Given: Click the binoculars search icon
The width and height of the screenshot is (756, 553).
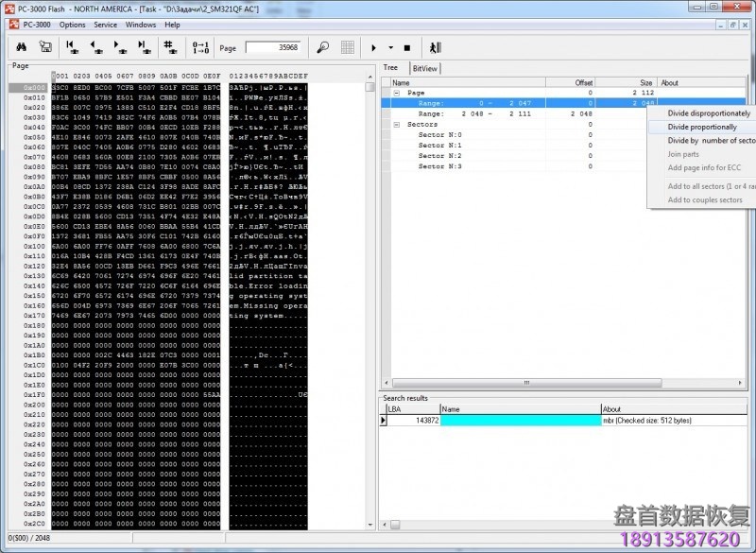Looking at the screenshot, I should (x=23, y=47).
